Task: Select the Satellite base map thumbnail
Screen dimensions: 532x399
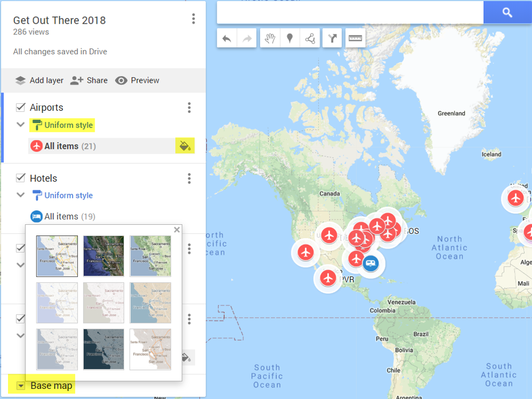Action: tap(104, 256)
